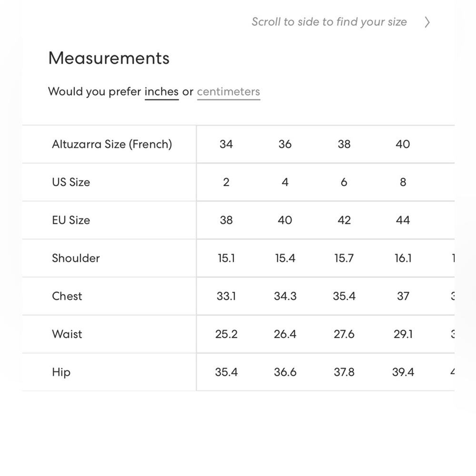Click the 29.1 waist measurement value
Viewport: 476px width, 476px height.
pos(403,334)
